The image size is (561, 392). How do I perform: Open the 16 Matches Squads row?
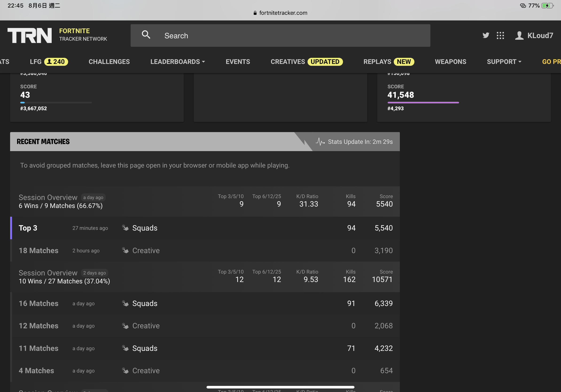(x=205, y=303)
